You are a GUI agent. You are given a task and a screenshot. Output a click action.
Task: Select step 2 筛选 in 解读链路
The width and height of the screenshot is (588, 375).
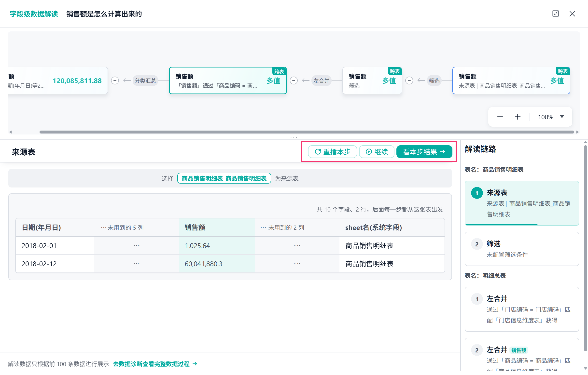522,249
